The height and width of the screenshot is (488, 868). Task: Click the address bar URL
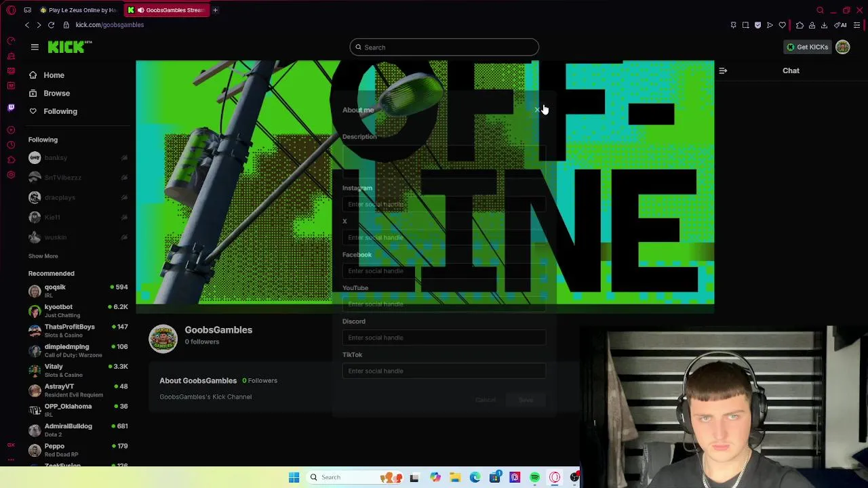tap(109, 25)
